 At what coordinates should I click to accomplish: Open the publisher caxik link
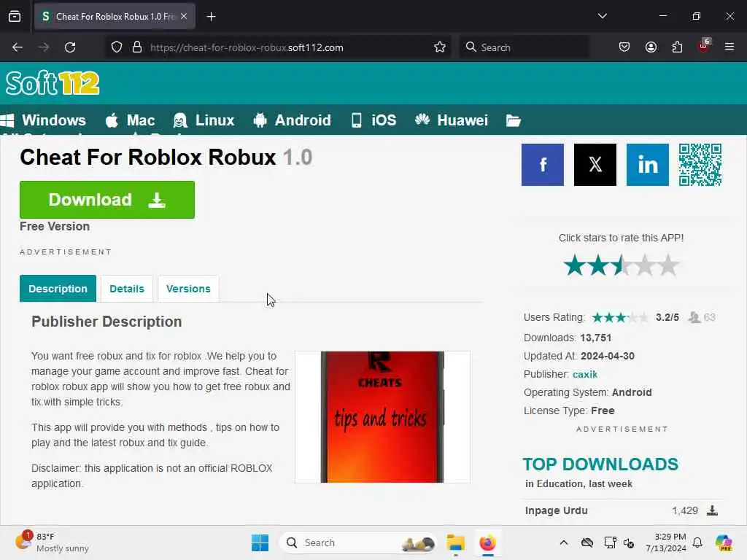pos(585,374)
